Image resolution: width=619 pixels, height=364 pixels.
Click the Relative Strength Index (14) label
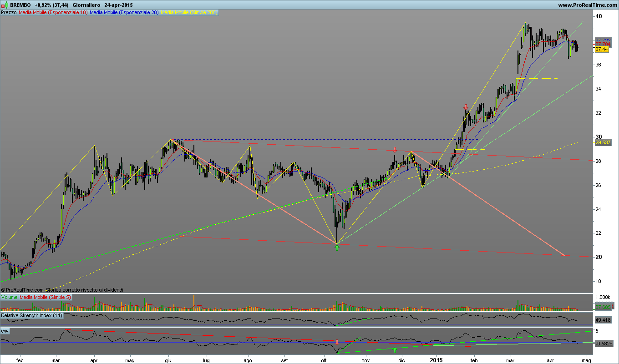32,315
